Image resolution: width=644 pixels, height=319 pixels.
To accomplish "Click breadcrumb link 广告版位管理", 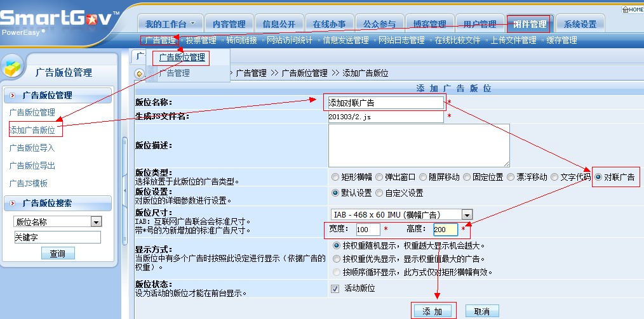I will pos(304,74).
